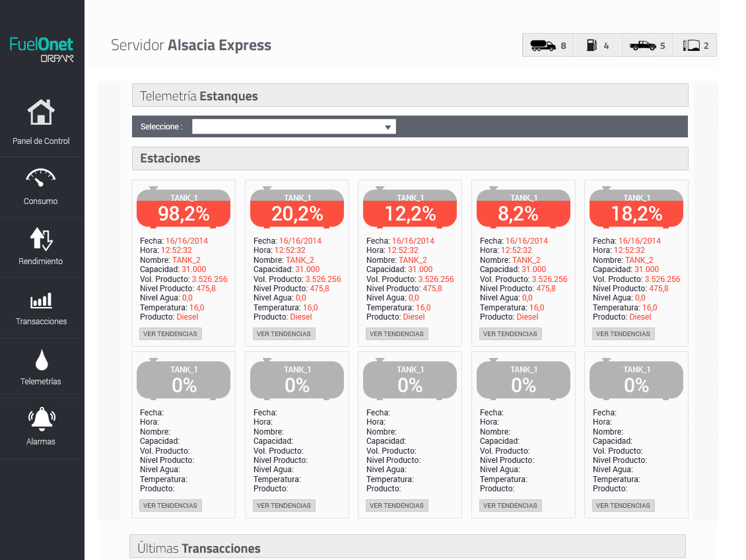Viewport: 746px width, 560px height.
Task: Open Transacciones bar chart icon
Action: (41, 301)
